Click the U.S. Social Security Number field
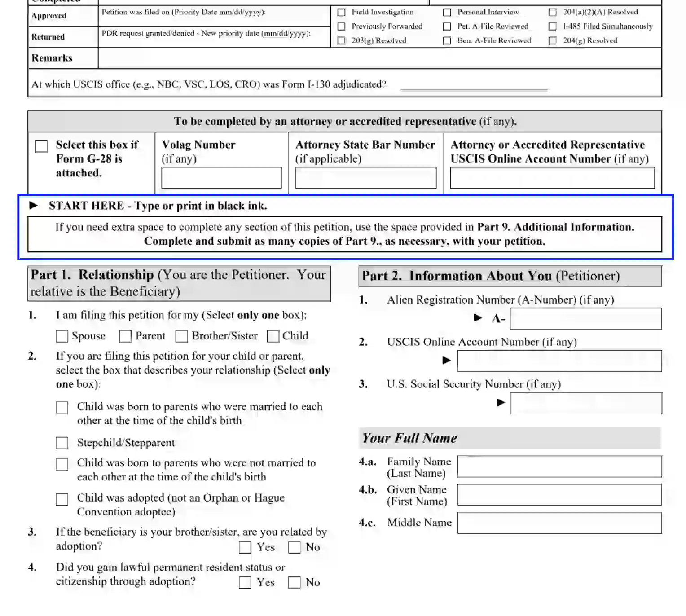The image size is (686, 616). (586, 403)
